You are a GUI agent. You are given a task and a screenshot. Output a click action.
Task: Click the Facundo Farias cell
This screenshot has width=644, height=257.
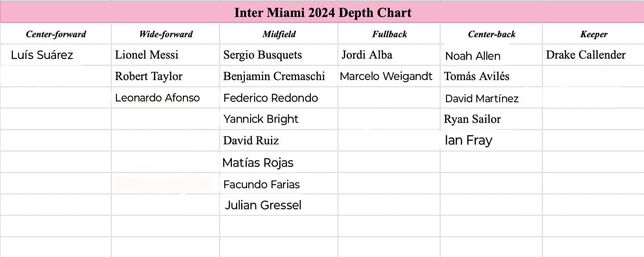click(279, 184)
